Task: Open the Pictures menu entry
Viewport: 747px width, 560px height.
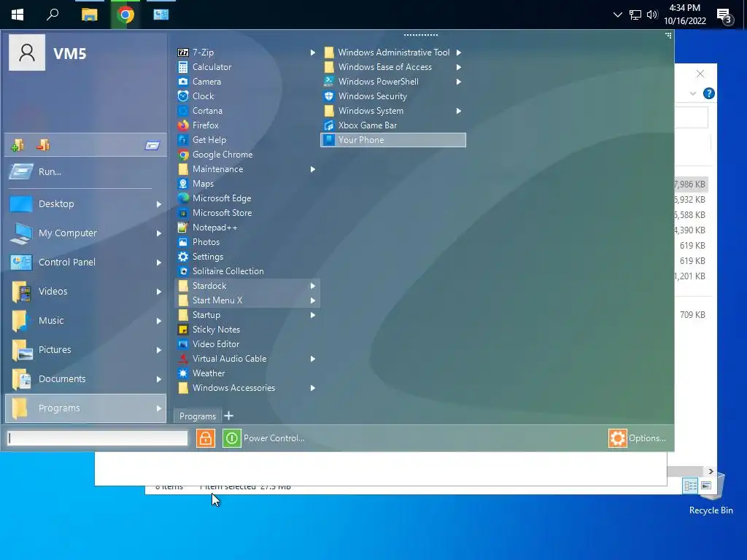Action: (x=86, y=349)
